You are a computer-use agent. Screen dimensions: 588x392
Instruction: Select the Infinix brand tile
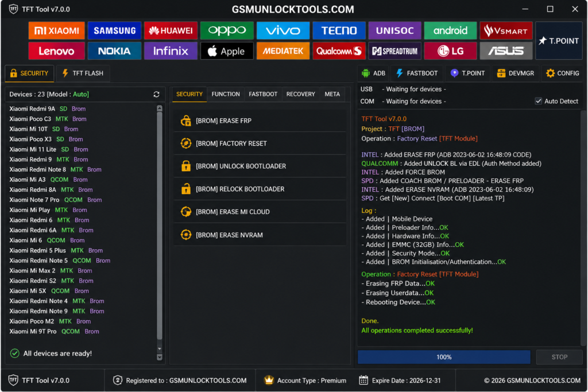click(171, 51)
